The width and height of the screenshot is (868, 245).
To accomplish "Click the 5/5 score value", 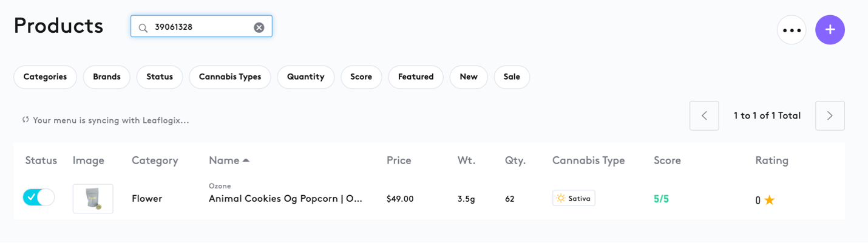I will click(661, 199).
